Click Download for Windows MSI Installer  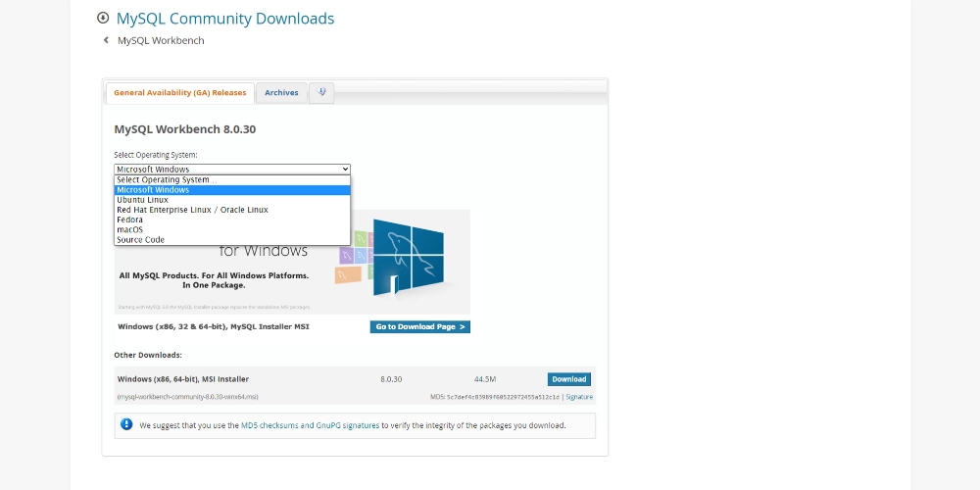568,379
